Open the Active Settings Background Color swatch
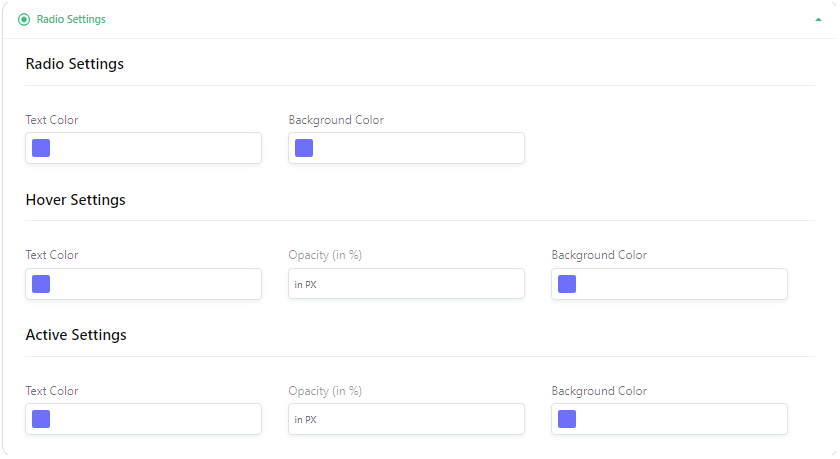Screen dimensions: 840x459 point(567,419)
